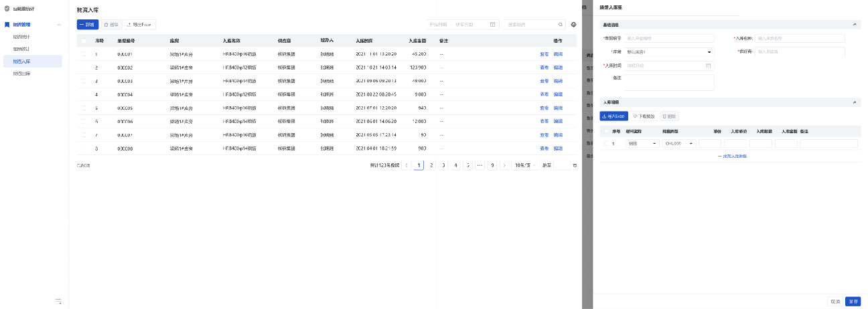
Task: Open the first submenu item in sidebar
Action: (22, 37)
